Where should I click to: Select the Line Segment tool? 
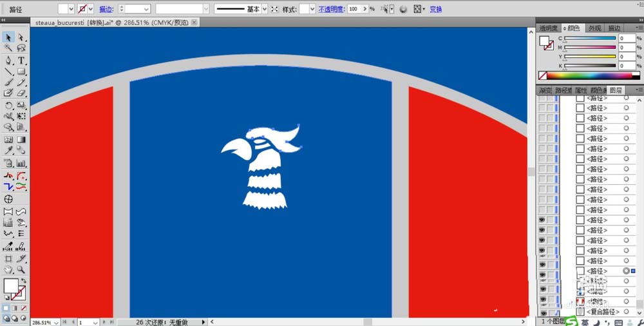click(8, 72)
